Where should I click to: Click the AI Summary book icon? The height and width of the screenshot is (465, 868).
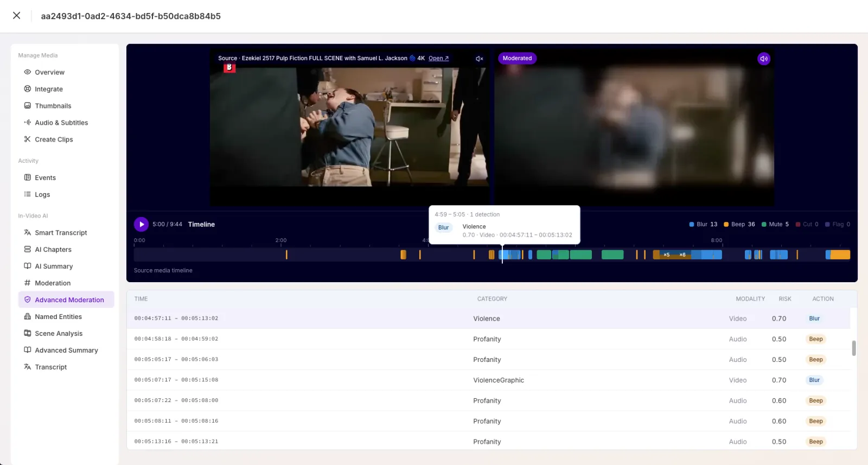click(27, 266)
